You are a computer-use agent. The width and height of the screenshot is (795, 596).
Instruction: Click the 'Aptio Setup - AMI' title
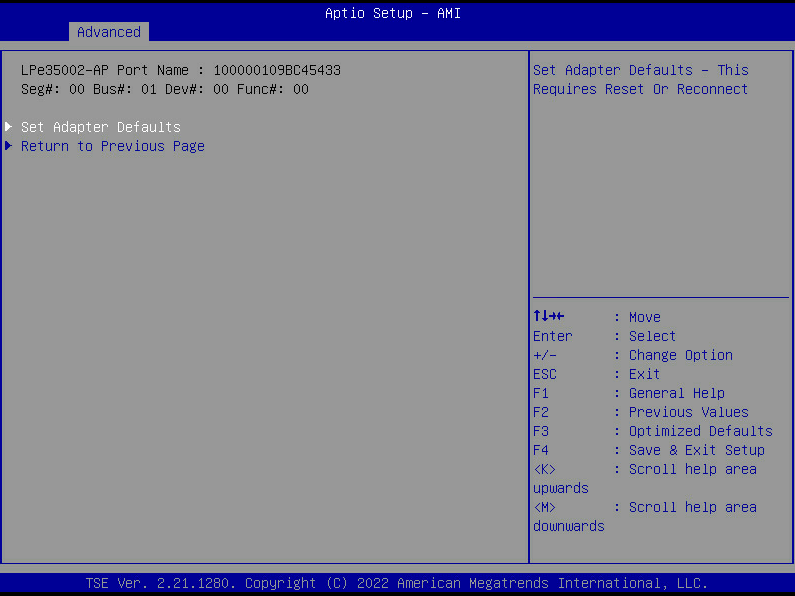393,13
